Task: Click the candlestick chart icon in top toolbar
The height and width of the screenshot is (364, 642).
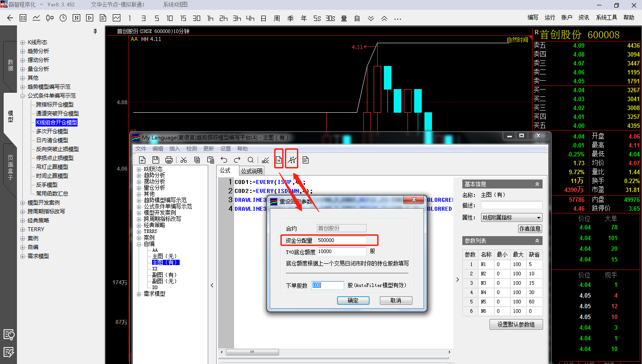Action: coord(49,18)
